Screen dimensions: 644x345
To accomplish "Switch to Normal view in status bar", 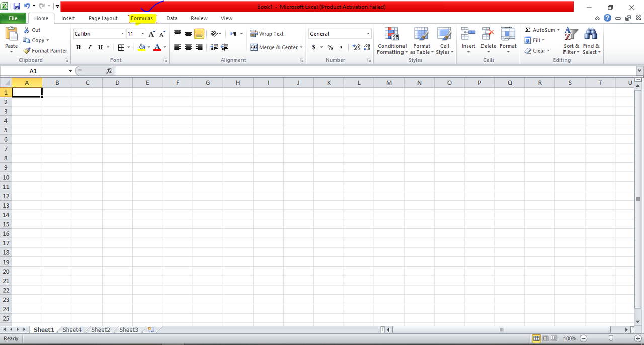I will [536, 338].
